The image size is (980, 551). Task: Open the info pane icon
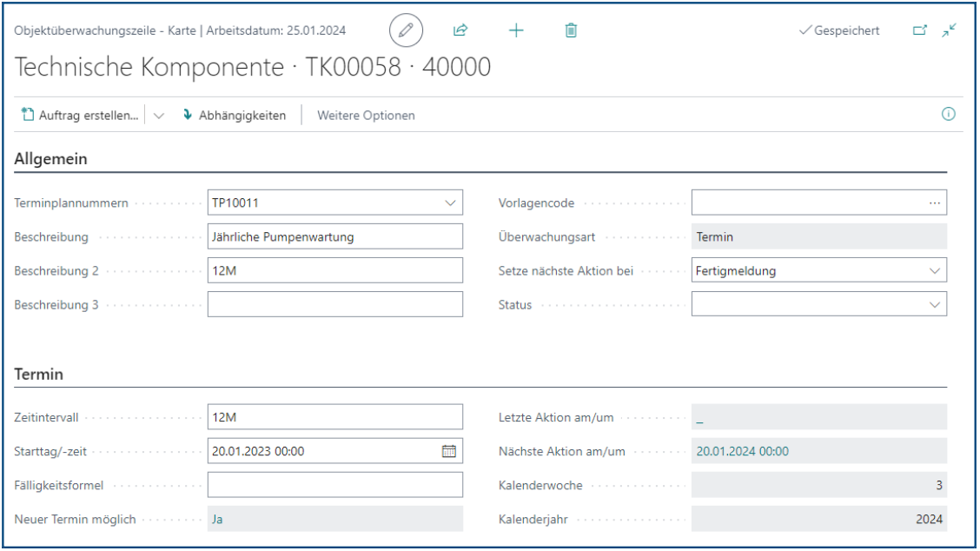tap(948, 114)
